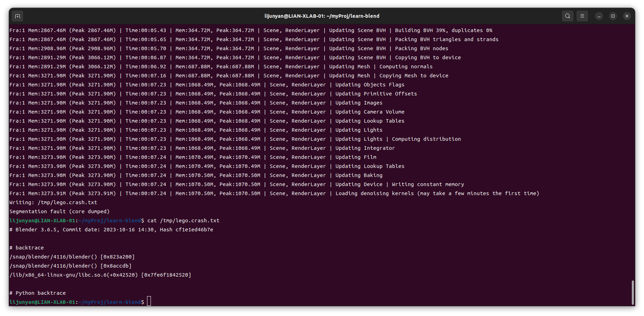Click the 'Computing distribution' log text
Screen dimensions: 644x316
[x=426, y=139]
